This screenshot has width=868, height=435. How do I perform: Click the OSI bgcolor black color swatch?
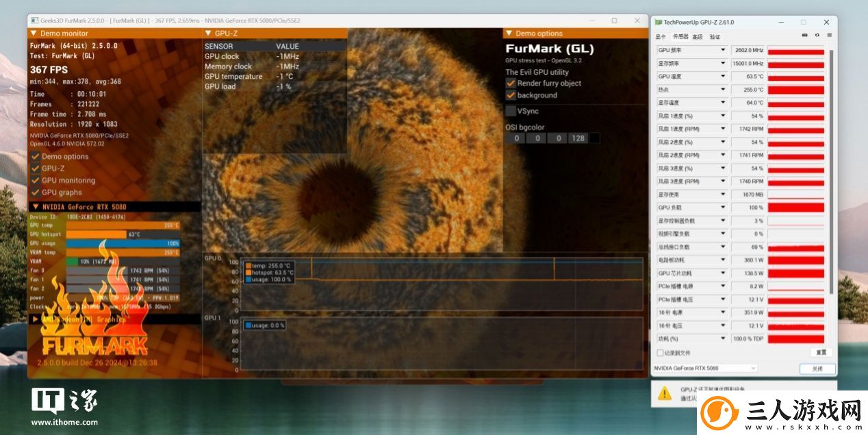pos(595,138)
